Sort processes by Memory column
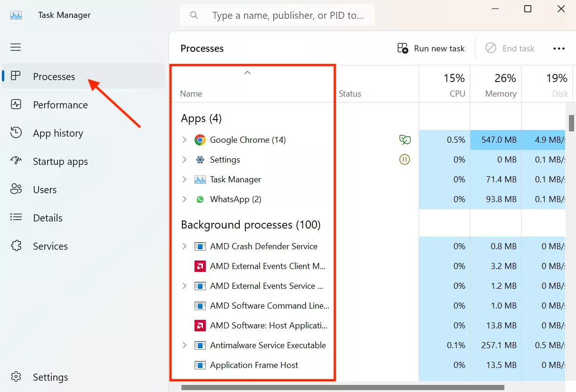This screenshot has width=576, height=392. click(x=501, y=94)
